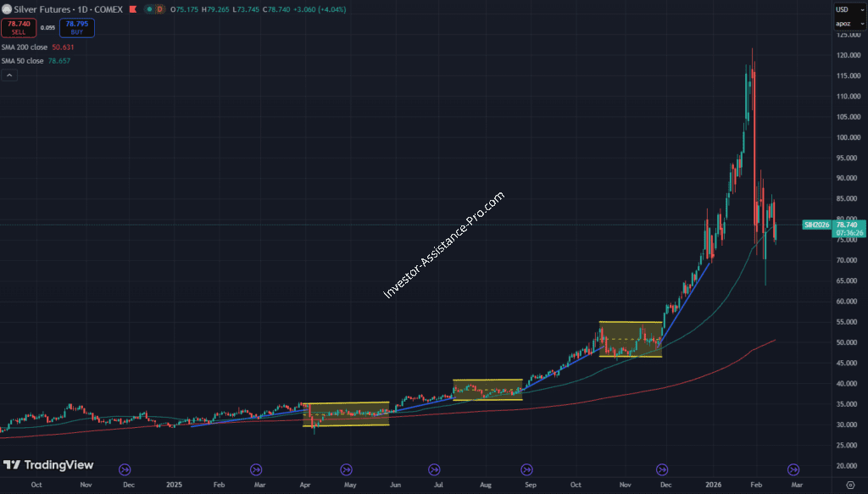Select the SMA 50 close indicator legend
868x494 pixels.
pos(24,61)
